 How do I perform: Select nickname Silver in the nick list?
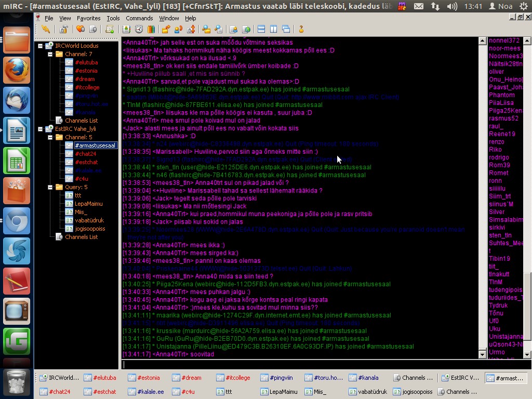point(497,212)
